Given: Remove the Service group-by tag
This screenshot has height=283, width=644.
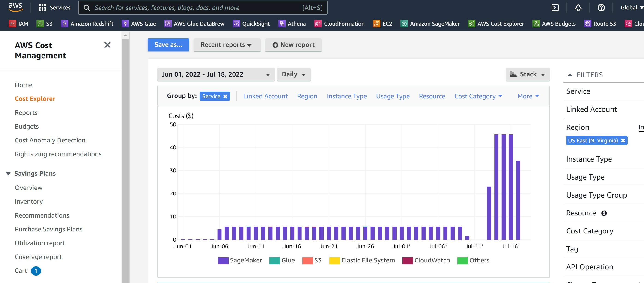Looking at the screenshot, I should point(225,96).
